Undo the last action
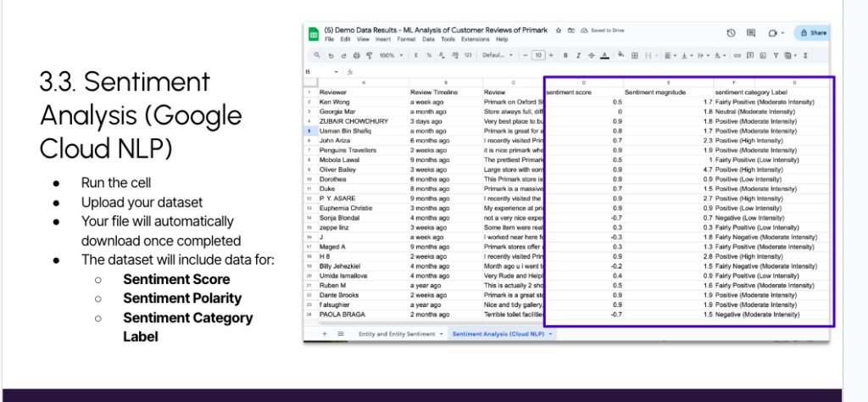 [331, 55]
